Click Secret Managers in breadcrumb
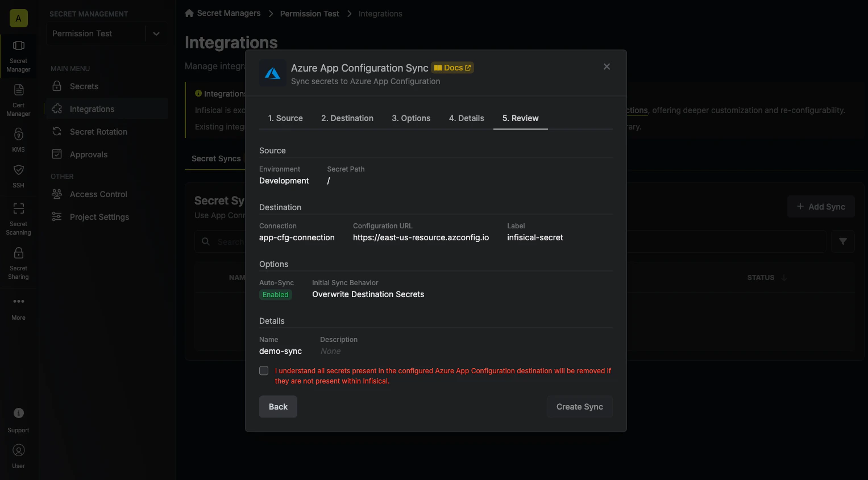 coord(229,13)
